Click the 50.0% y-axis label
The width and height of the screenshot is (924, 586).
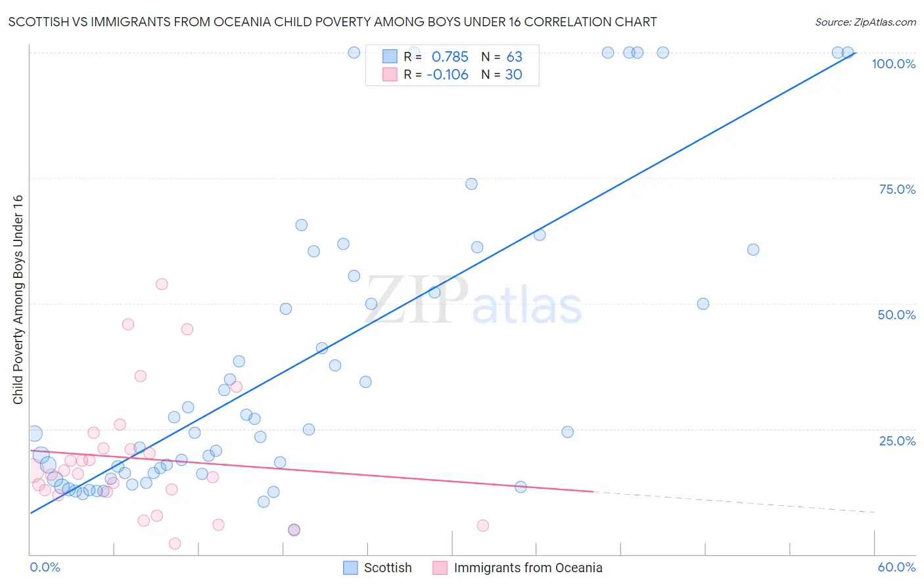pyautogui.click(x=896, y=315)
